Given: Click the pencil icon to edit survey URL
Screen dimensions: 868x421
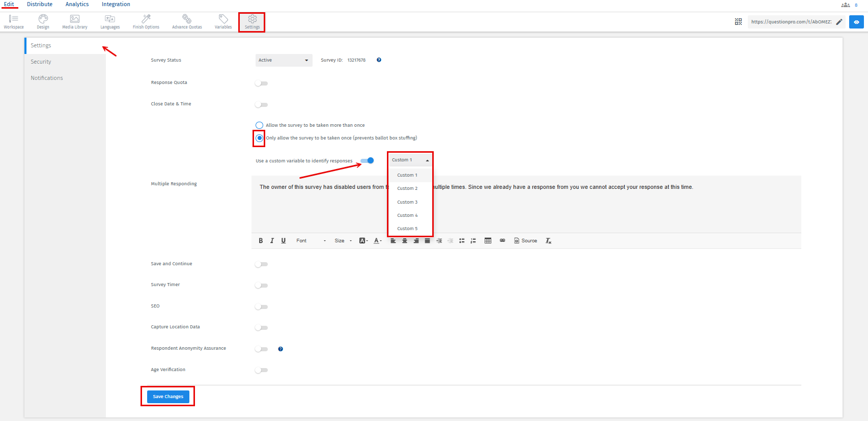Looking at the screenshot, I should 839,22.
